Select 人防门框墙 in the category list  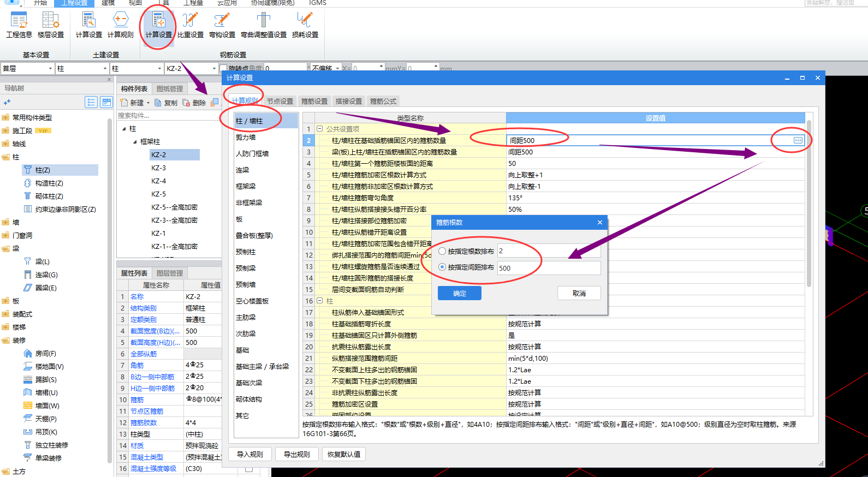(x=252, y=154)
